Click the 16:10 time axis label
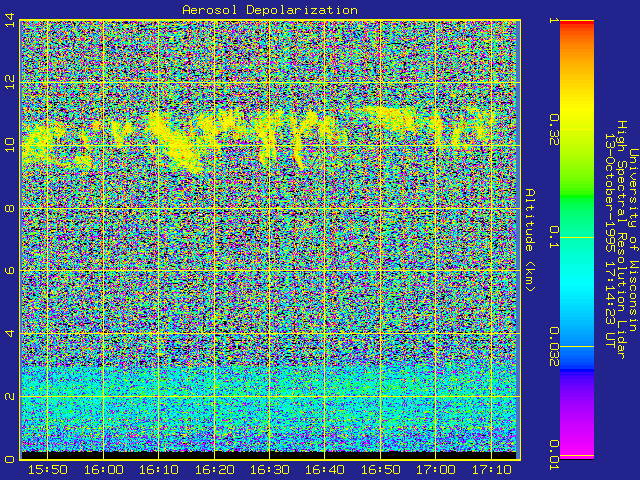Screen dimensions: 640x480 click(159, 470)
